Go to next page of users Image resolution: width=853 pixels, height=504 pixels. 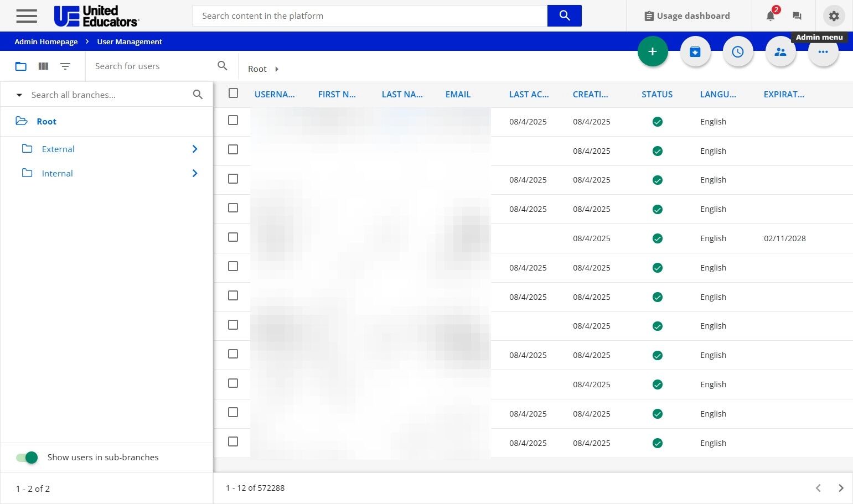tap(841, 488)
